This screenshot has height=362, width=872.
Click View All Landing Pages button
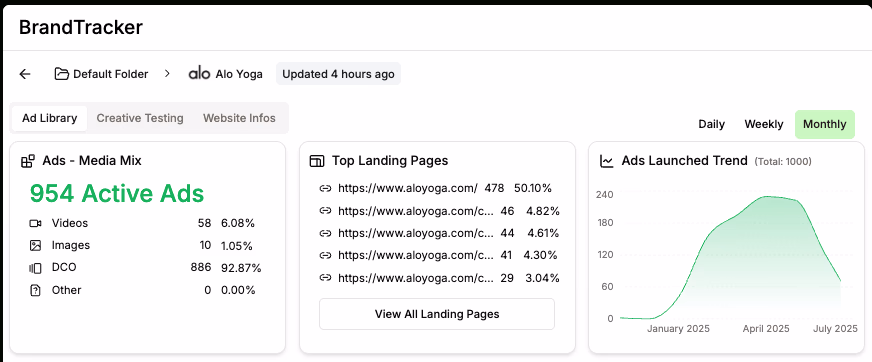tap(437, 314)
